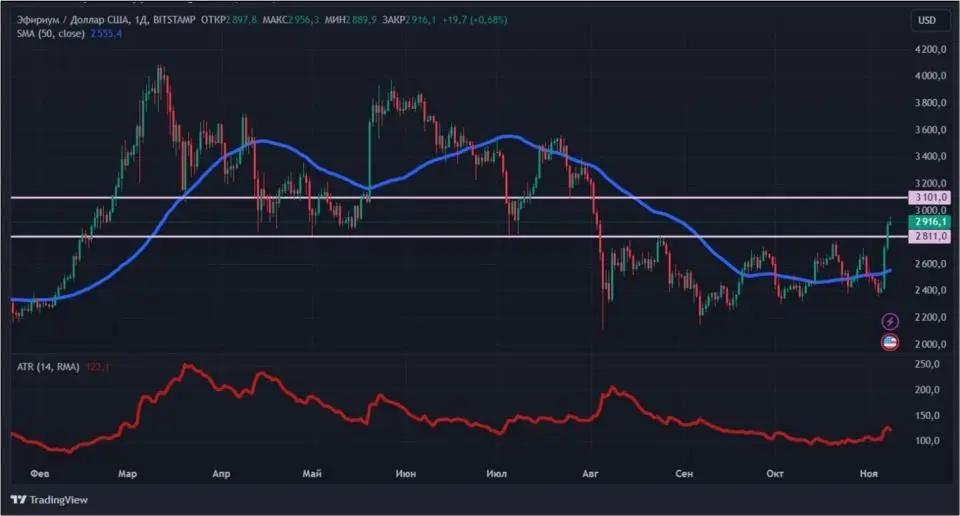The image size is (960, 516).
Task: Click the current price label 2916,1
Action: (x=927, y=220)
